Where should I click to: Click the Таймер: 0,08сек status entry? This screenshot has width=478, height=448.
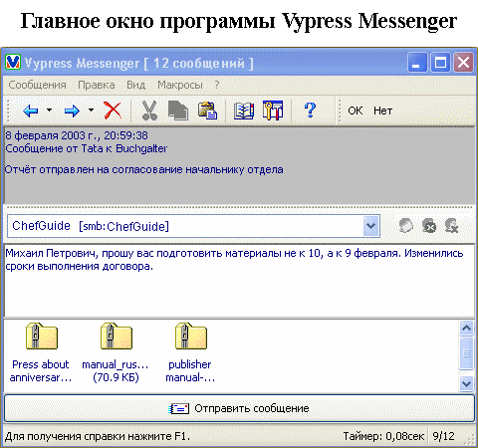click(383, 436)
